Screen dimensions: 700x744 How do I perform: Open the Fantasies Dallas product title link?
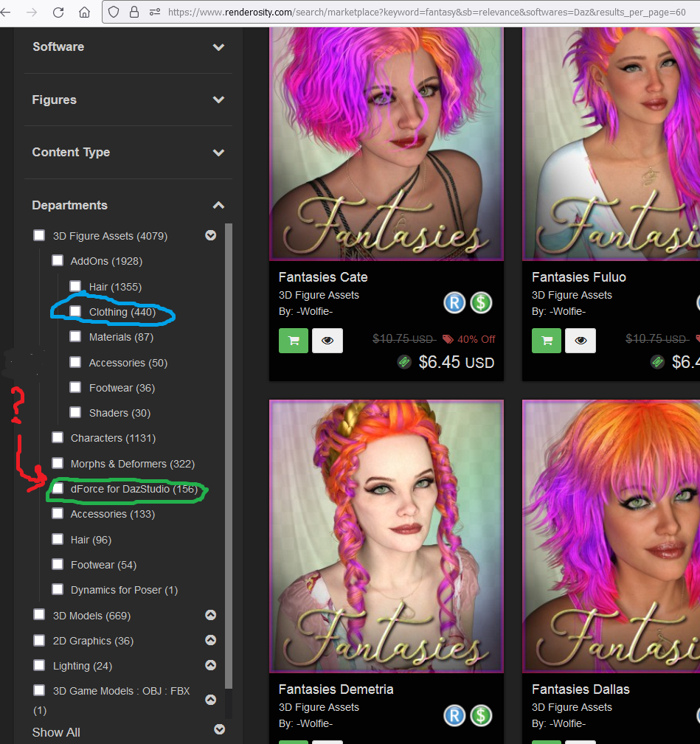pyautogui.click(x=581, y=689)
